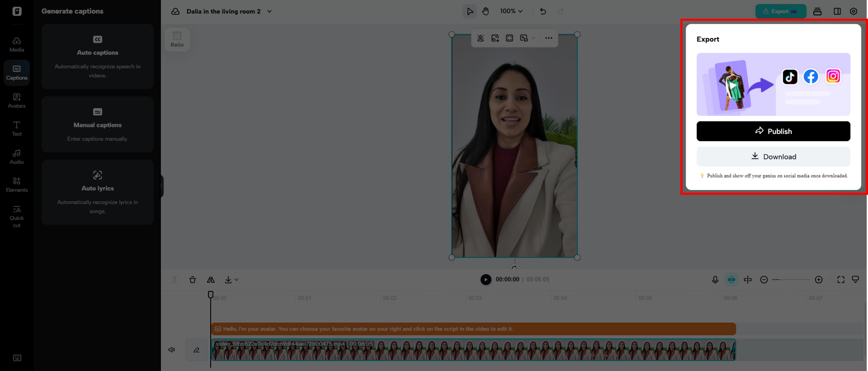Screen dimensions: 868x371
Task: Open the Avatars panel
Action: coord(16,101)
